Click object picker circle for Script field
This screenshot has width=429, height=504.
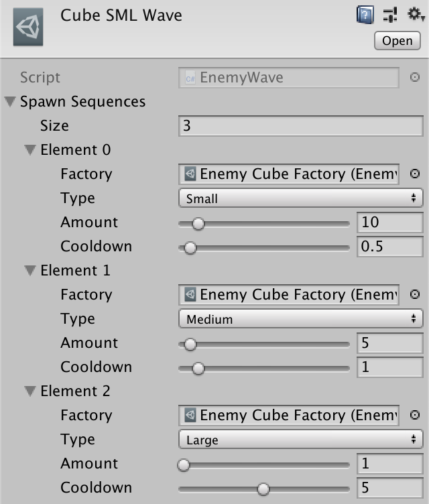pos(415,77)
